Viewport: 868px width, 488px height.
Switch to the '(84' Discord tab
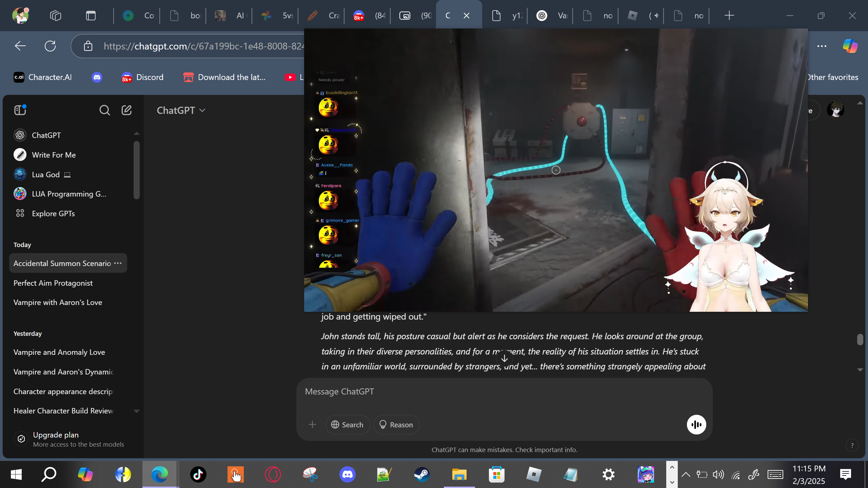click(x=368, y=16)
